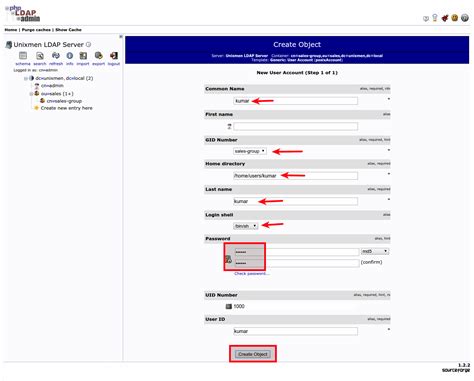Collapse the dc=unixmen,dc=local tree root
The width and height of the screenshot is (474, 381).
(26, 79)
